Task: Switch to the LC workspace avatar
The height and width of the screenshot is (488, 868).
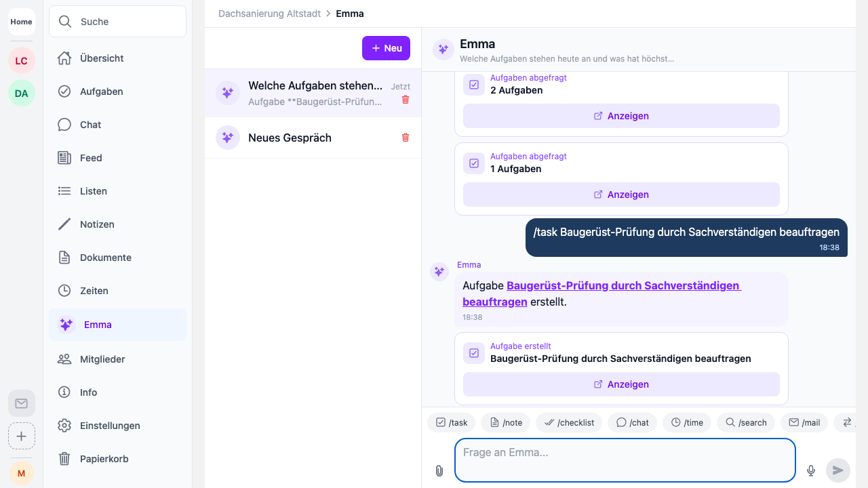Action: 22,61
